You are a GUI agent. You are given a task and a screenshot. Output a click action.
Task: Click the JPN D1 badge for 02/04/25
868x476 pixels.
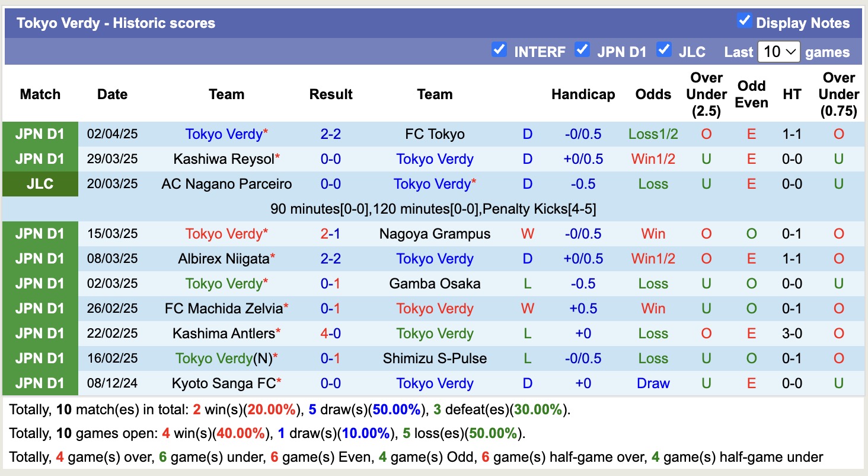[x=40, y=134]
